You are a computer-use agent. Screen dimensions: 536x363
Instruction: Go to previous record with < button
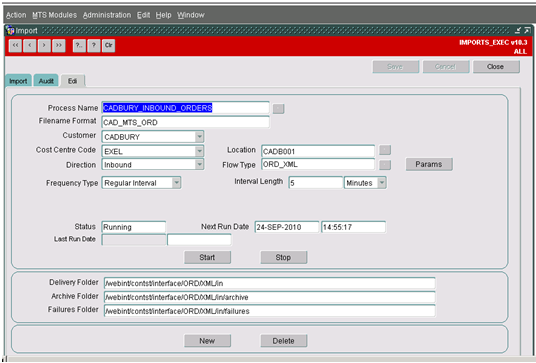30,45
